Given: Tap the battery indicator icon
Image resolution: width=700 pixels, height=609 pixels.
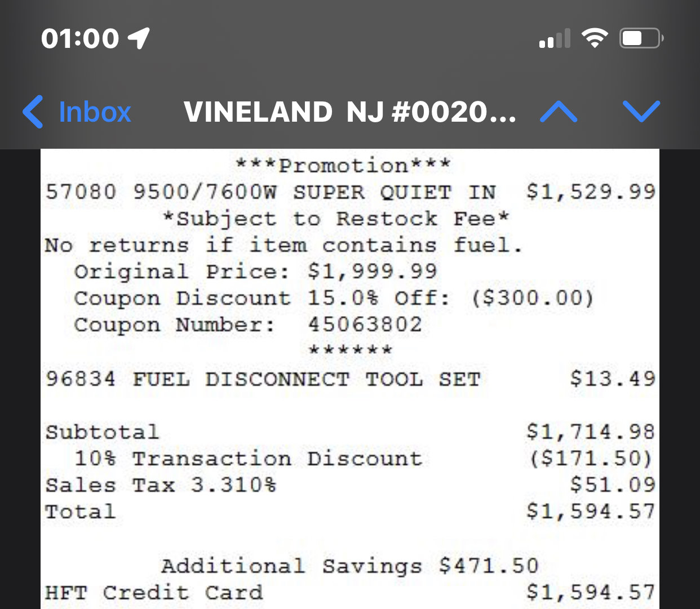Looking at the screenshot, I should [x=641, y=38].
